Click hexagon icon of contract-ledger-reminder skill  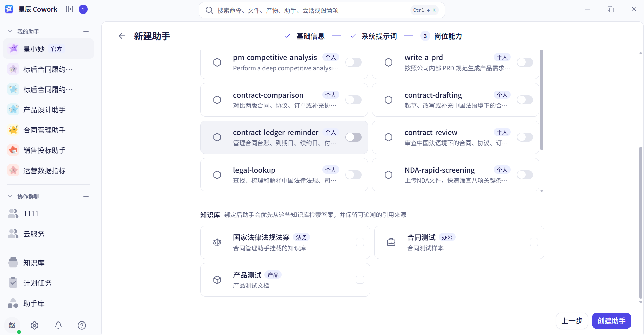click(217, 137)
